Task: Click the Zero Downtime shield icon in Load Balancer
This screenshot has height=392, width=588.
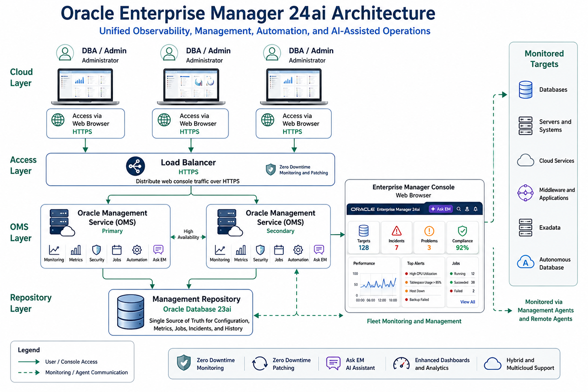Action: coord(271,169)
